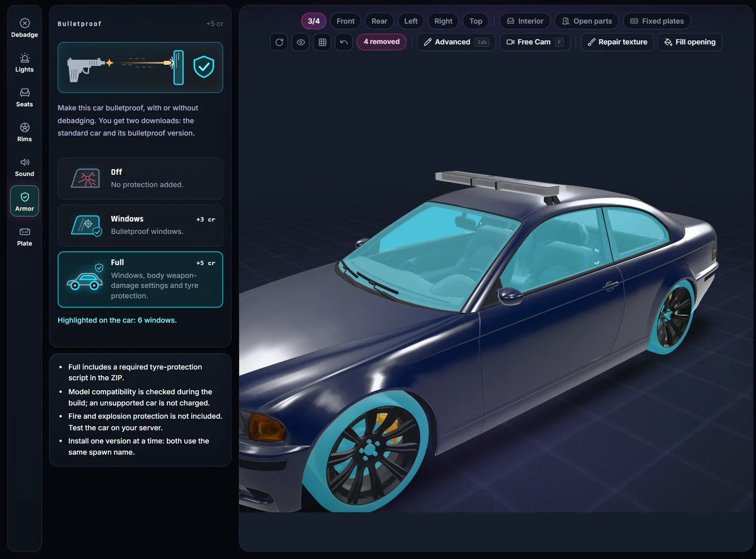Toggle Fixed plates option
Screen dimensions: 756x559
(x=657, y=21)
